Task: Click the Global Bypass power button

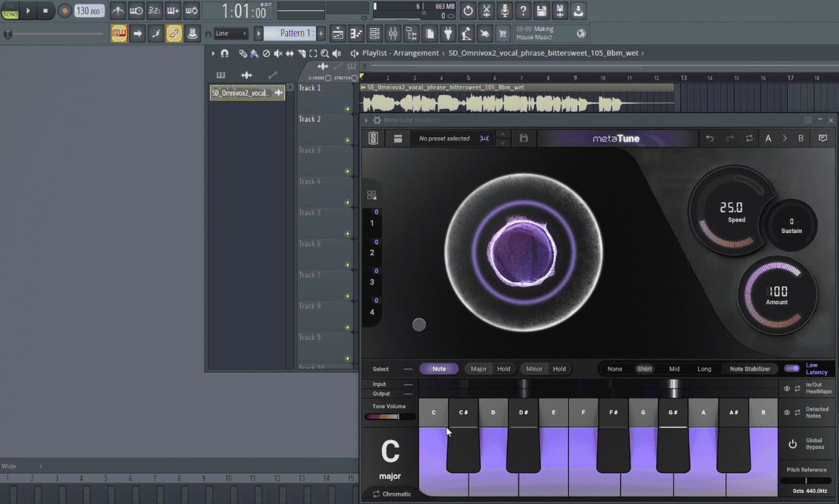Action: coord(792,444)
